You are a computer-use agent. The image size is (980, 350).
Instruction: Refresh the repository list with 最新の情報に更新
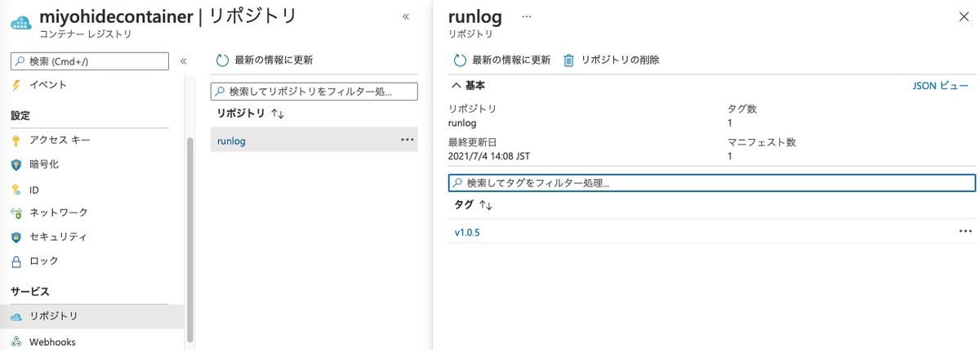(265, 60)
